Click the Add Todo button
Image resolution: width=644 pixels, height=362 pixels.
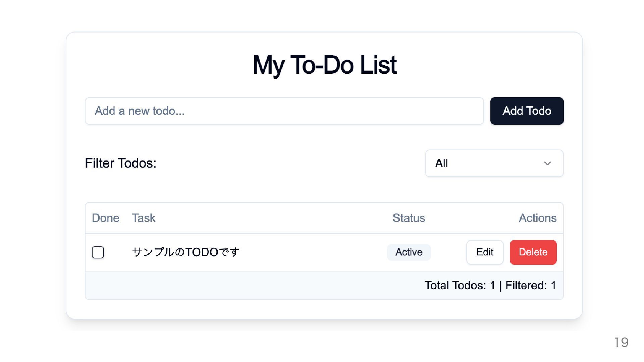pos(527,111)
